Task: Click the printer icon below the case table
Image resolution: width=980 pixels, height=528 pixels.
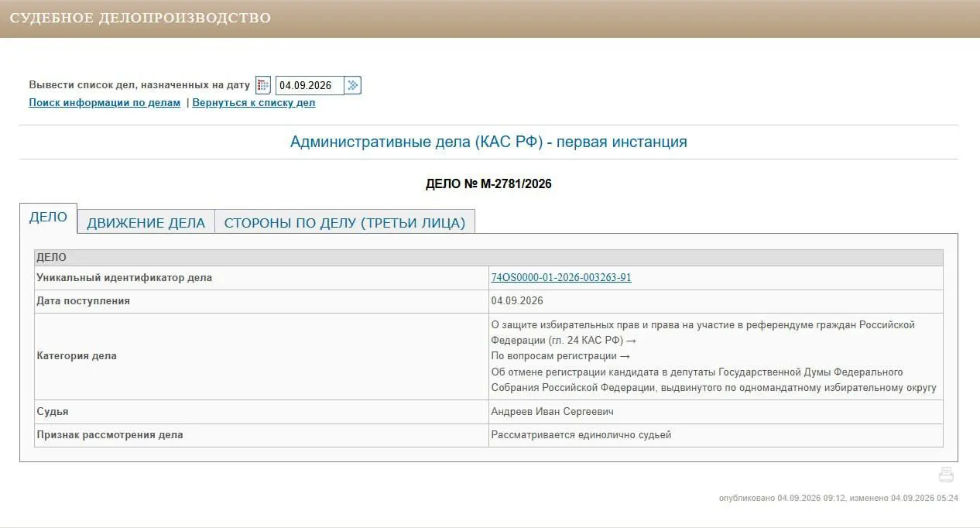Action: click(946, 475)
